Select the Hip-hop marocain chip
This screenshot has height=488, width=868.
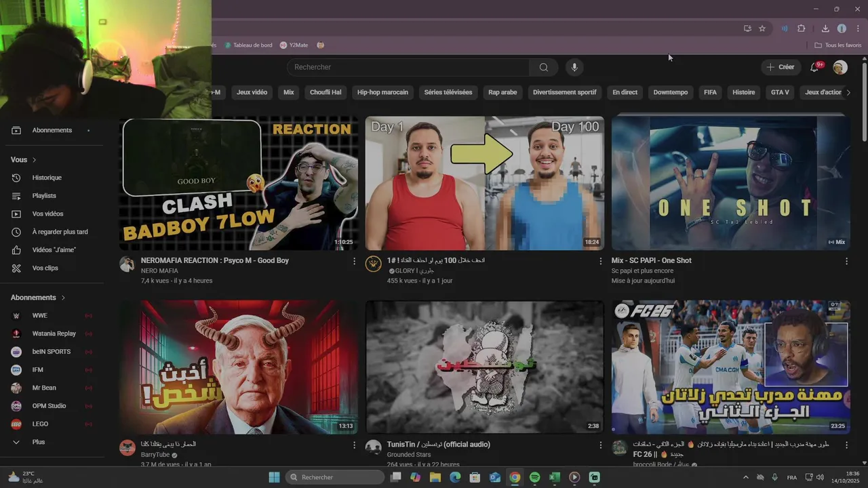pyautogui.click(x=382, y=92)
